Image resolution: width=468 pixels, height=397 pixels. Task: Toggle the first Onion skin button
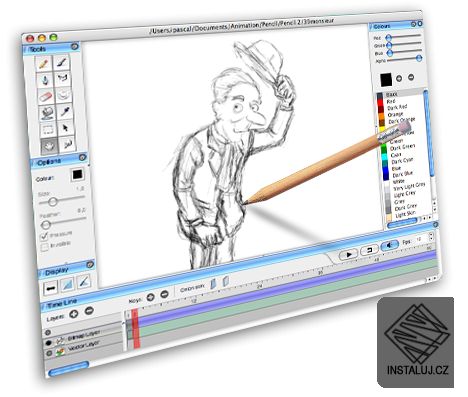213,284
